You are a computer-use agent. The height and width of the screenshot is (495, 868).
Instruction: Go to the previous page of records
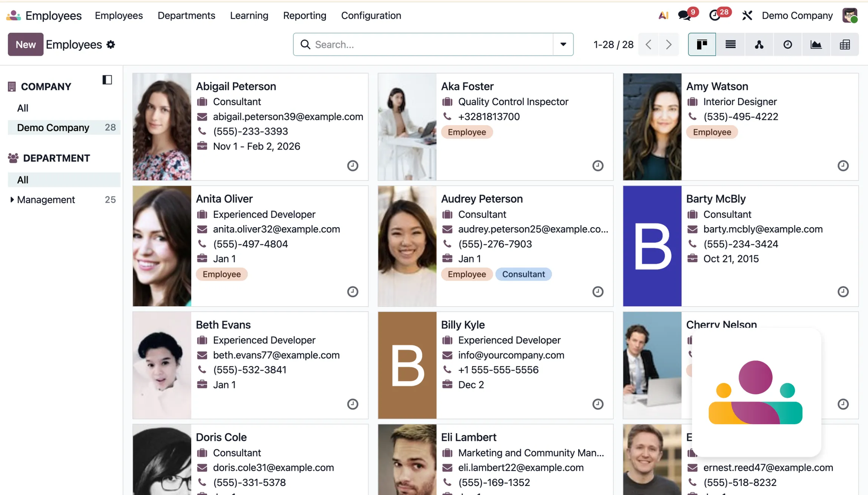(x=649, y=44)
